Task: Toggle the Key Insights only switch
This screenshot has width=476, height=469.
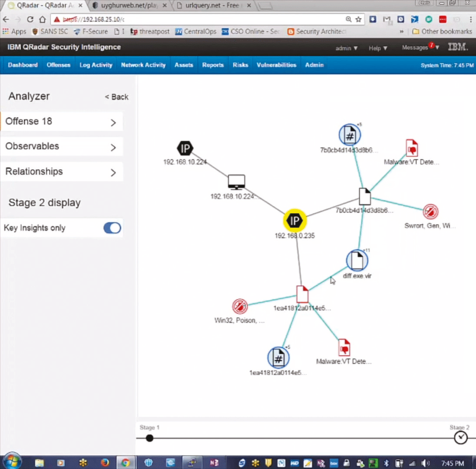Action: click(112, 228)
